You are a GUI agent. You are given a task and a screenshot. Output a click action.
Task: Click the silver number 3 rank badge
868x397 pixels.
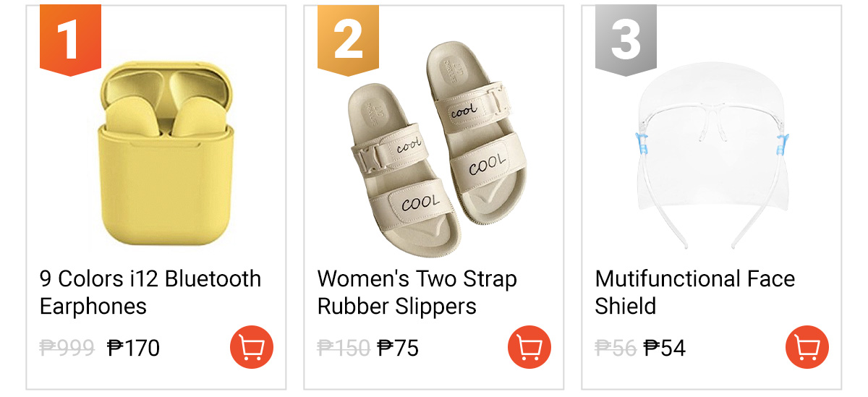[x=626, y=39]
